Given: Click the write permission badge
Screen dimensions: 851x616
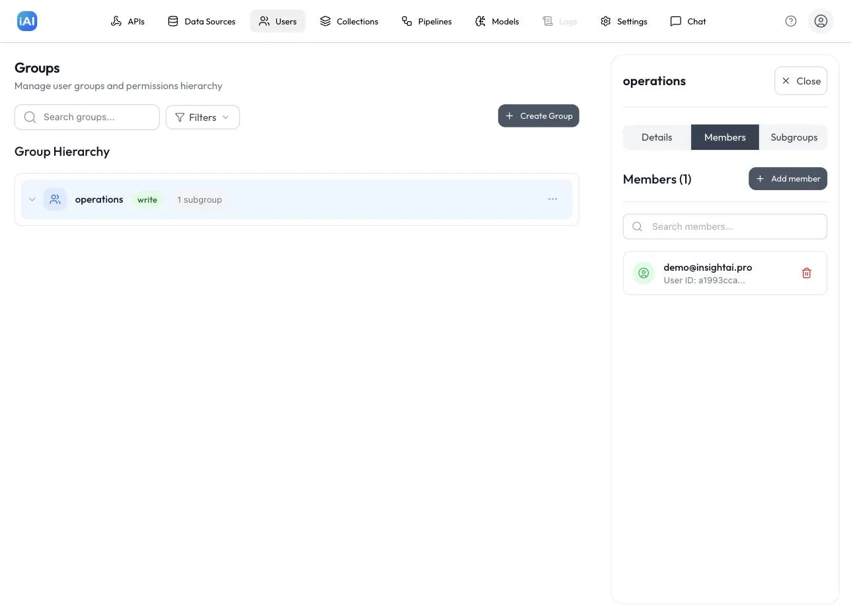Looking at the screenshot, I should pyautogui.click(x=147, y=199).
